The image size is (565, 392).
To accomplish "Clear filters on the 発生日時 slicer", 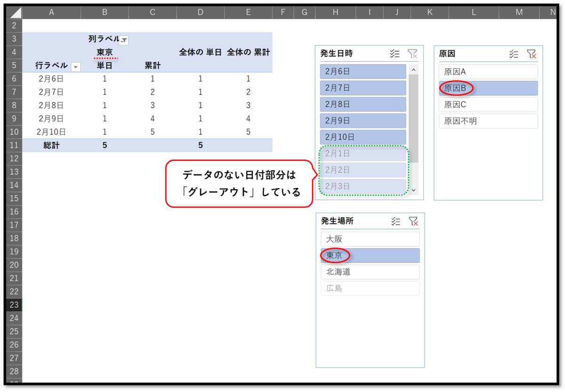I will click(412, 54).
